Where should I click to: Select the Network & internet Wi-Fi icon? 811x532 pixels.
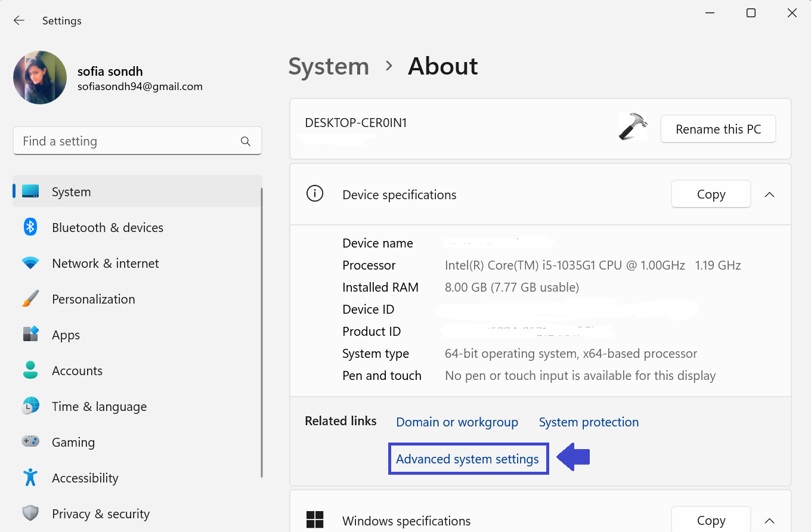point(30,263)
